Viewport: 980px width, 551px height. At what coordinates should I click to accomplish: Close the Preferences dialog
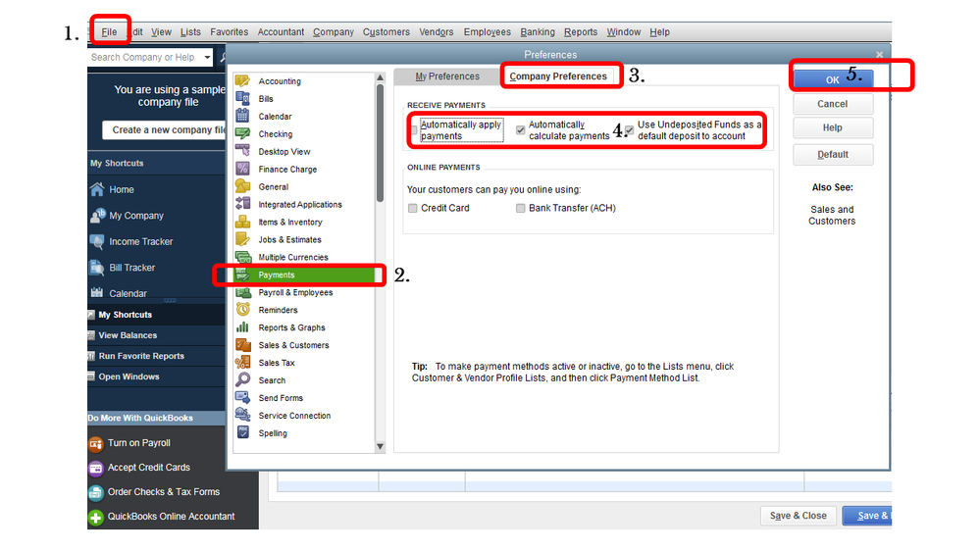tap(879, 55)
